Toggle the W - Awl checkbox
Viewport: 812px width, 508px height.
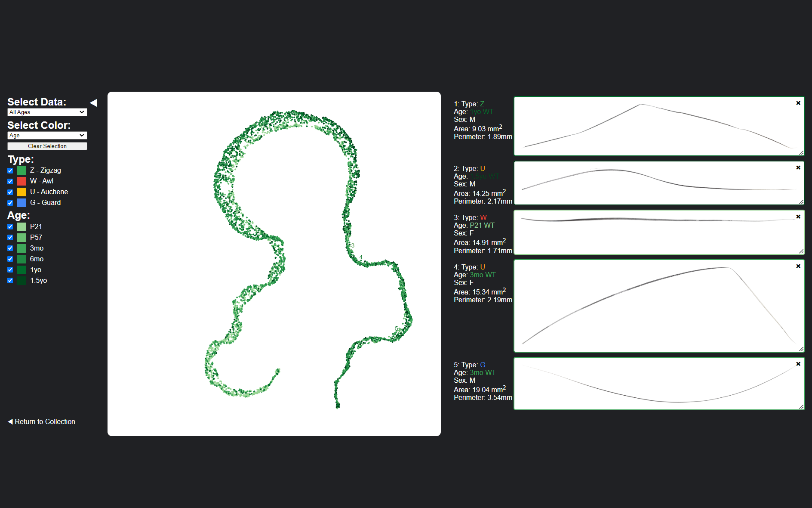(10, 181)
